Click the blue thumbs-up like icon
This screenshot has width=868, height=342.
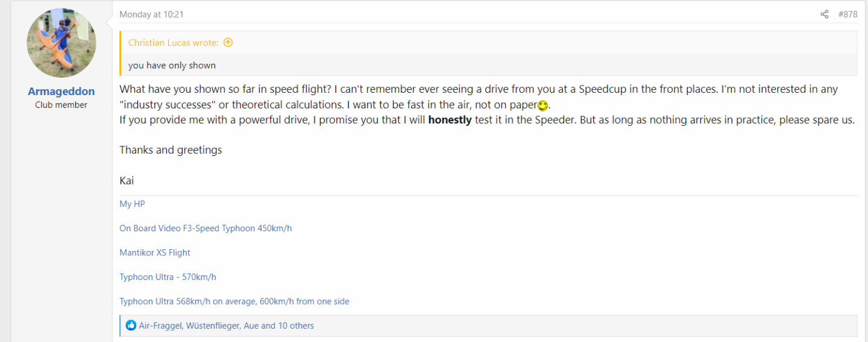click(x=131, y=326)
